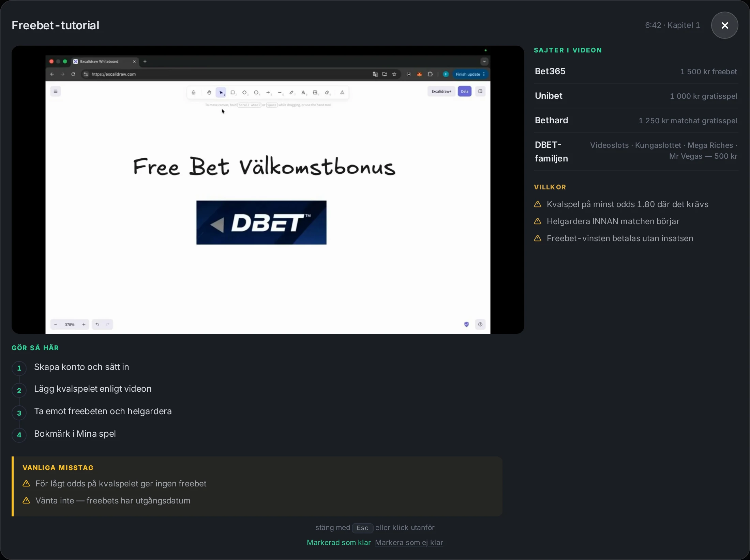Click step 3 'Ta emot freebeten och helgardera'
The width and height of the screenshot is (750, 560).
tap(103, 411)
